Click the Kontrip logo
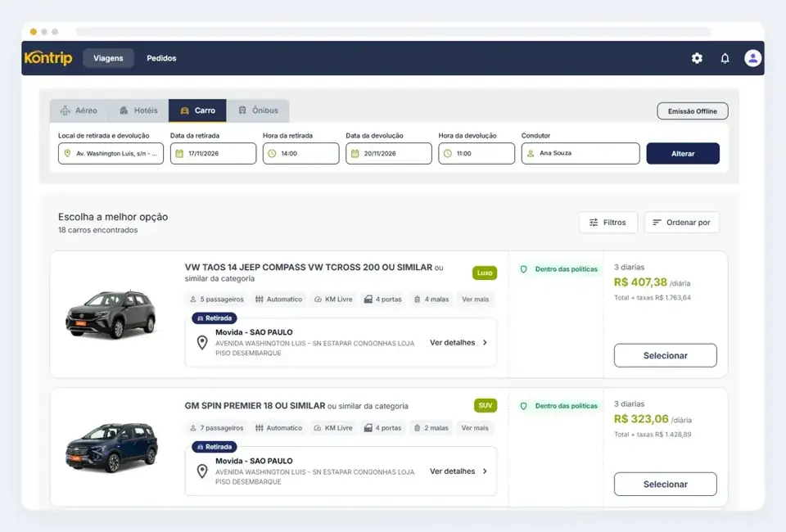The image size is (786, 532). click(x=48, y=57)
